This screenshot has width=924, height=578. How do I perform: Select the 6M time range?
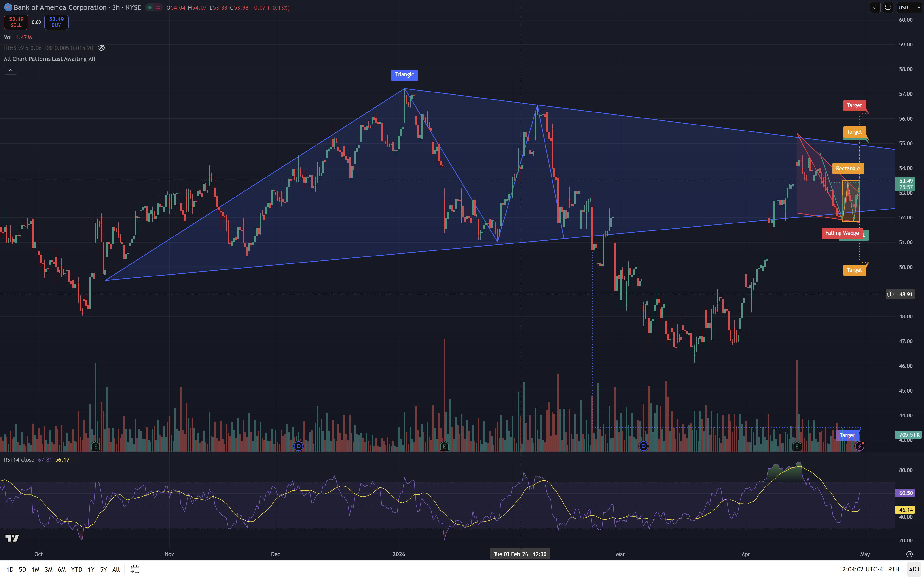pos(62,570)
